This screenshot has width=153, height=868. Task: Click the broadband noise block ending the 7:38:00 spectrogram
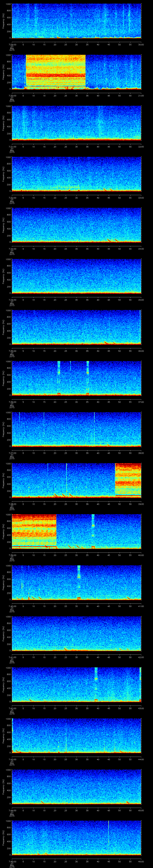click(128, 480)
